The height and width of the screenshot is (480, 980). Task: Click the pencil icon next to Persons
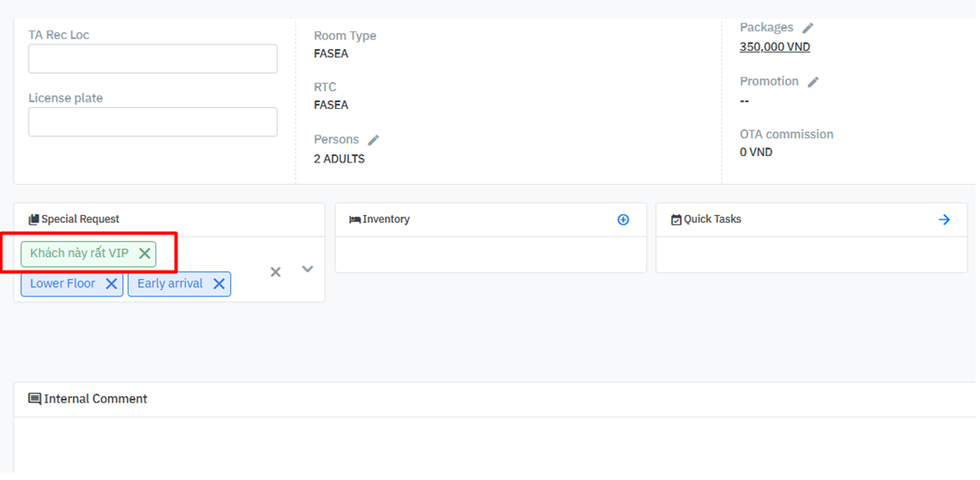(373, 140)
